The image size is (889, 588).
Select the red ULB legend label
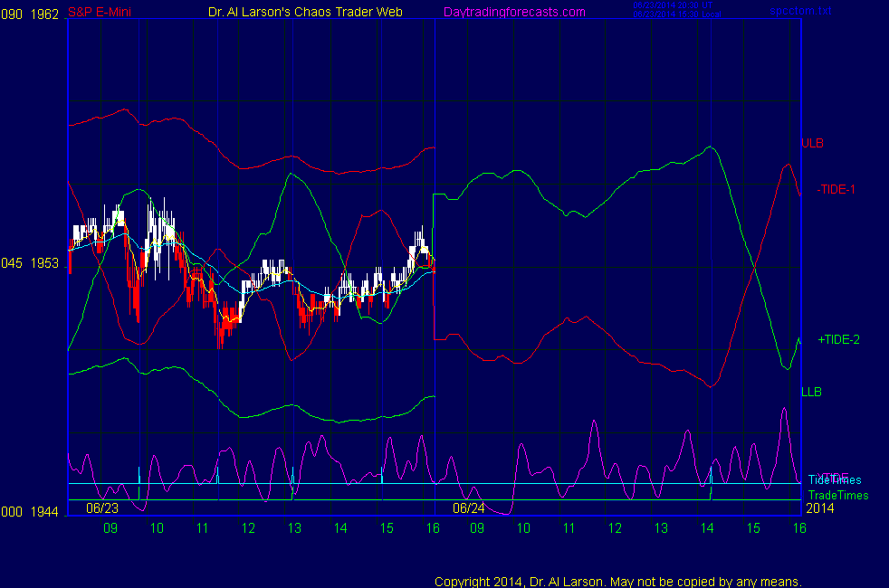point(812,143)
